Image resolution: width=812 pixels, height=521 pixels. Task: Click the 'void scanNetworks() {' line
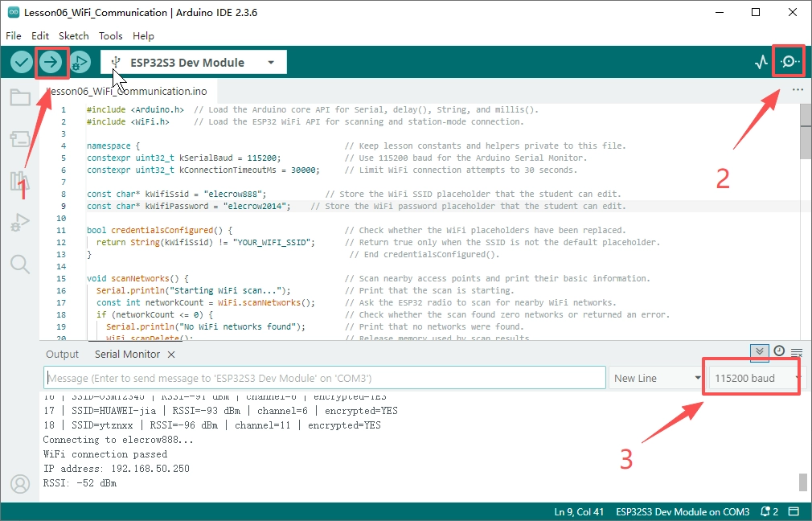(137, 279)
